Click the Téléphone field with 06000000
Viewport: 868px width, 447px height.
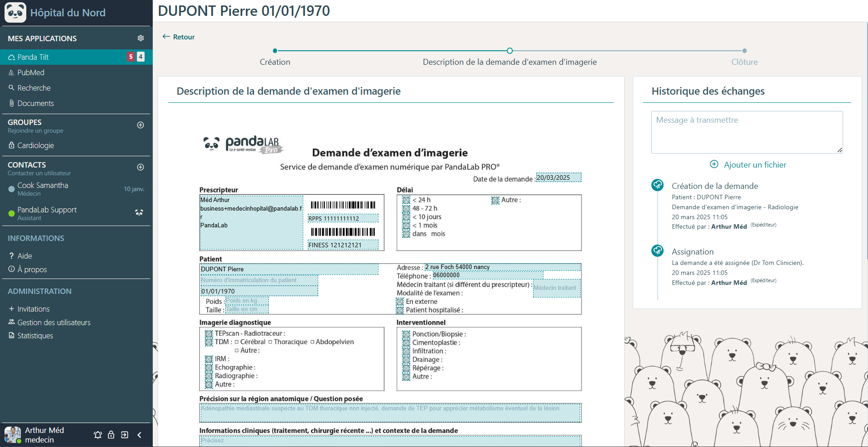tap(488, 275)
